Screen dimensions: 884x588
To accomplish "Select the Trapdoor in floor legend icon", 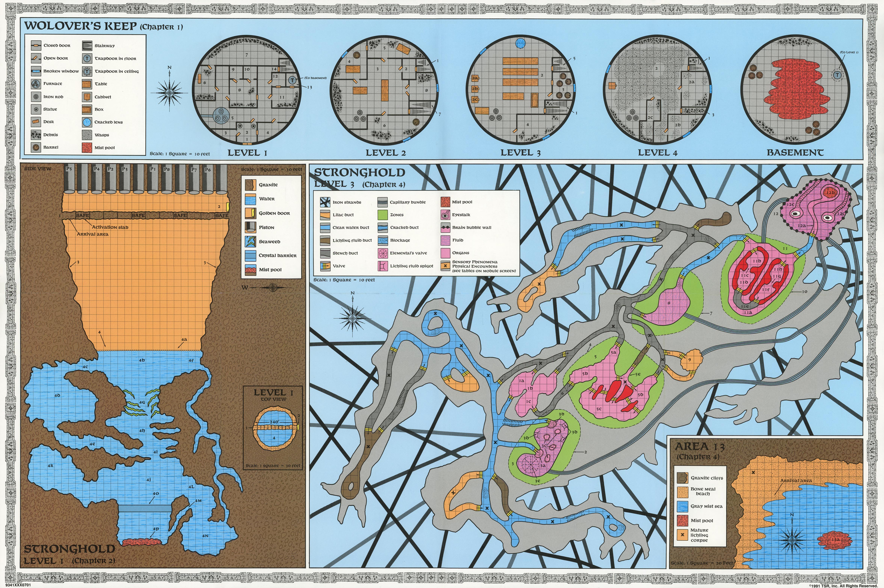I will [x=87, y=59].
